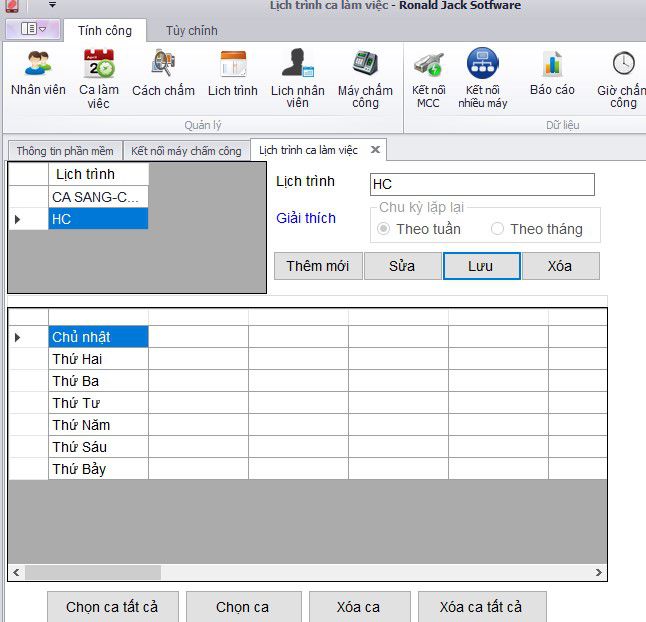Open the Cách chấm icon
The image size is (646, 622).
(163, 65)
